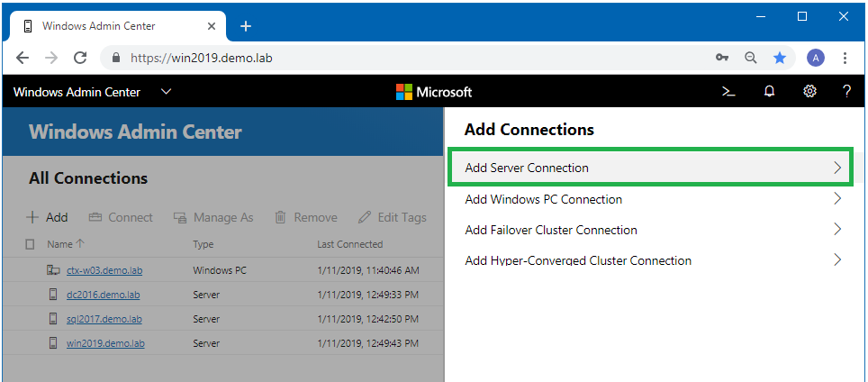Viewport: 868px width, 382px height.
Task: Open the notifications bell
Action: pos(769,92)
